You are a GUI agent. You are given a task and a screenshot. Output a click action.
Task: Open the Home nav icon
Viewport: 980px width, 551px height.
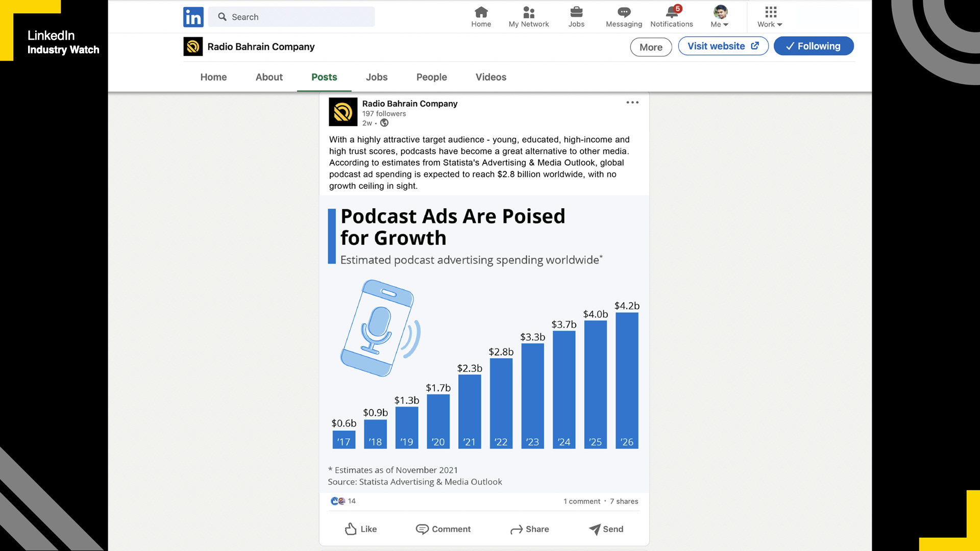481,17
